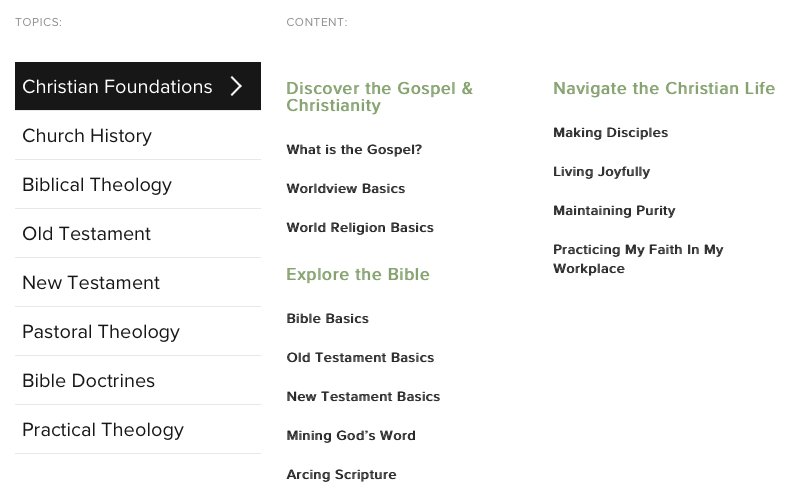Click the Worldview Basics link
The image size is (796, 504).
[345, 189]
